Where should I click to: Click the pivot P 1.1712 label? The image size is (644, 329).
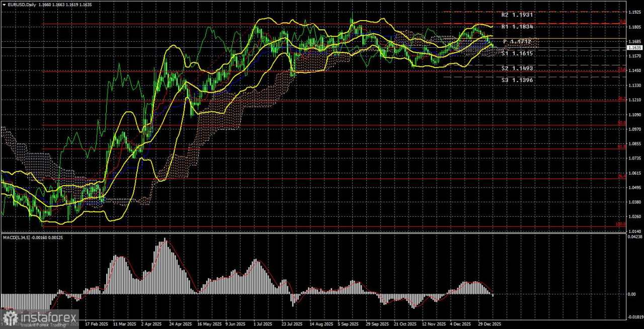(517, 41)
